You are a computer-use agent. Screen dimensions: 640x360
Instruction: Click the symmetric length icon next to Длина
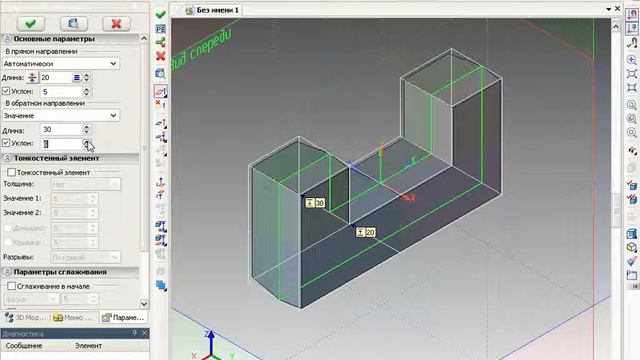tap(32, 78)
